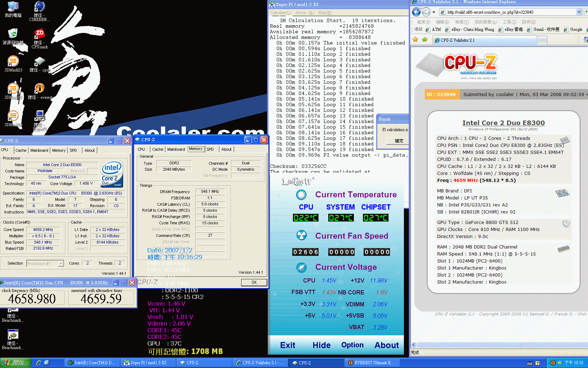Click Internet Explorer quick launch icon
This screenshot has width=588, height=368.
[38, 363]
